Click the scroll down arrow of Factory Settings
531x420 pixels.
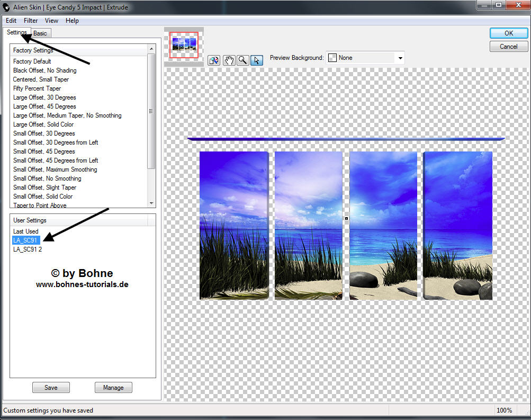click(x=151, y=203)
